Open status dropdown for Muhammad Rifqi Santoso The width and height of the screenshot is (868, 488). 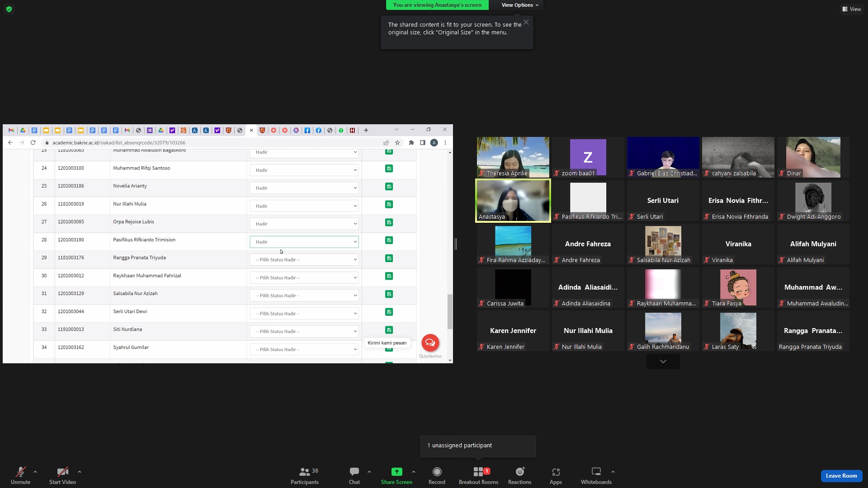[x=304, y=170]
